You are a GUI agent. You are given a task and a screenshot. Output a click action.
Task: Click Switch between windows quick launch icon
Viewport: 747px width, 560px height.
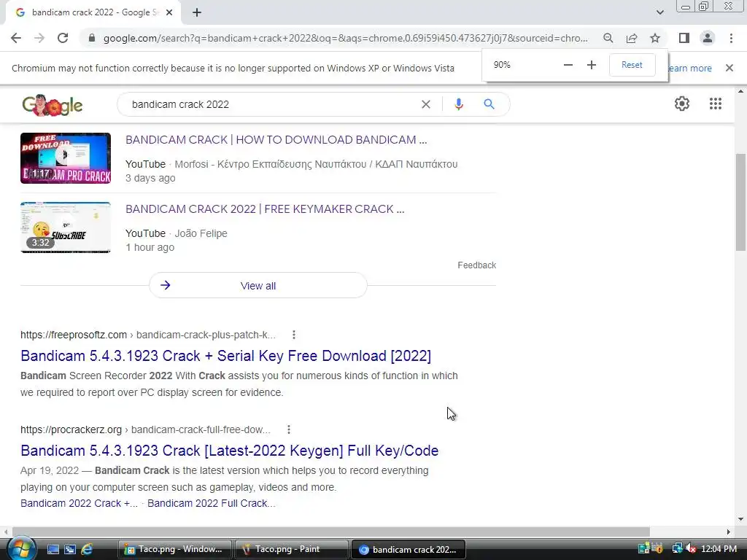click(x=70, y=550)
